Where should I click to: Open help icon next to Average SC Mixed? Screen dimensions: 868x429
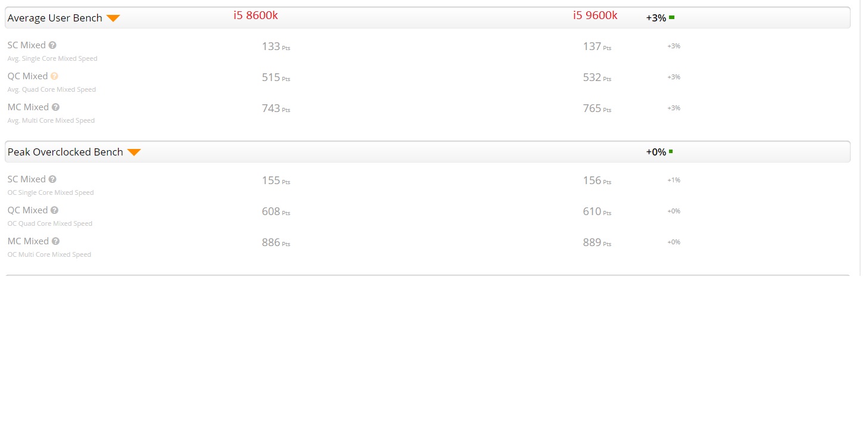52,45
